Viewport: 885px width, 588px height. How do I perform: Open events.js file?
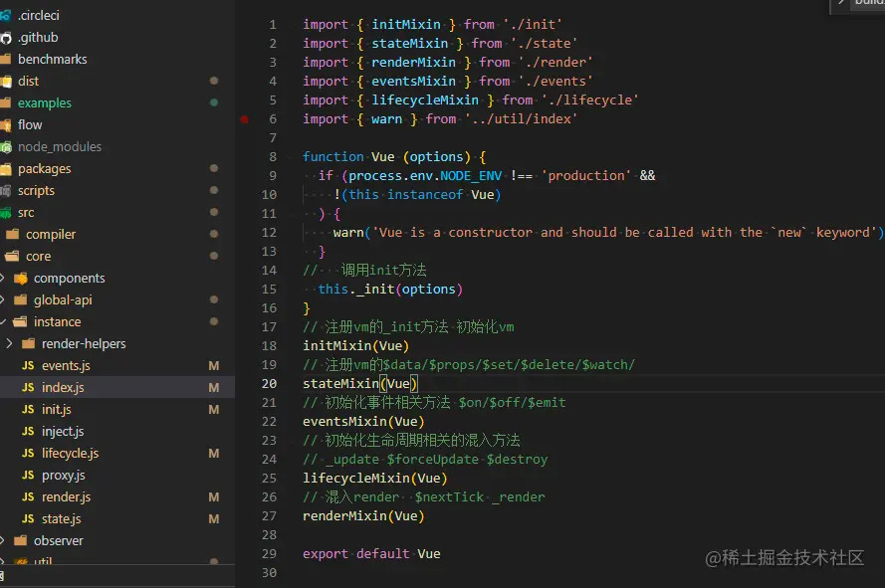click(x=66, y=366)
